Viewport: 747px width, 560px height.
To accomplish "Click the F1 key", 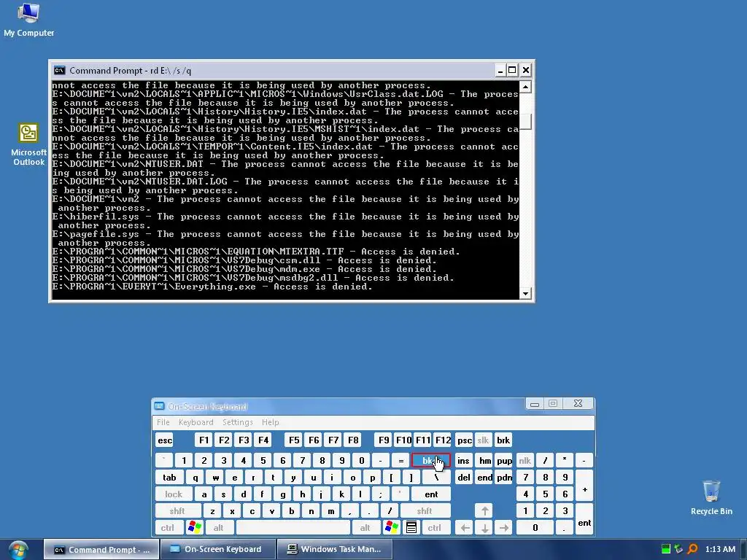I will click(204, 440).
